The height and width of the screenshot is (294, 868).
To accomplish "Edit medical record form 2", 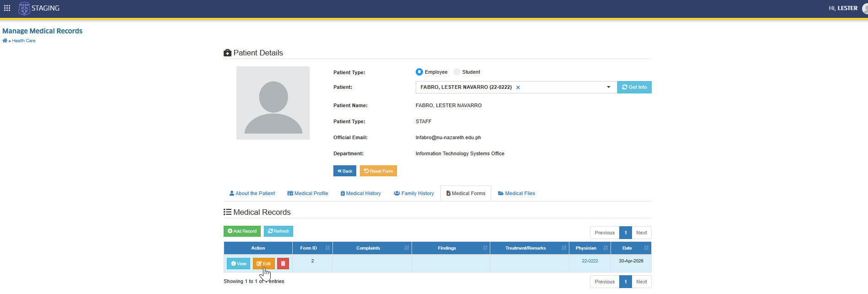I will pyautogui.click(x=264, y=264).
